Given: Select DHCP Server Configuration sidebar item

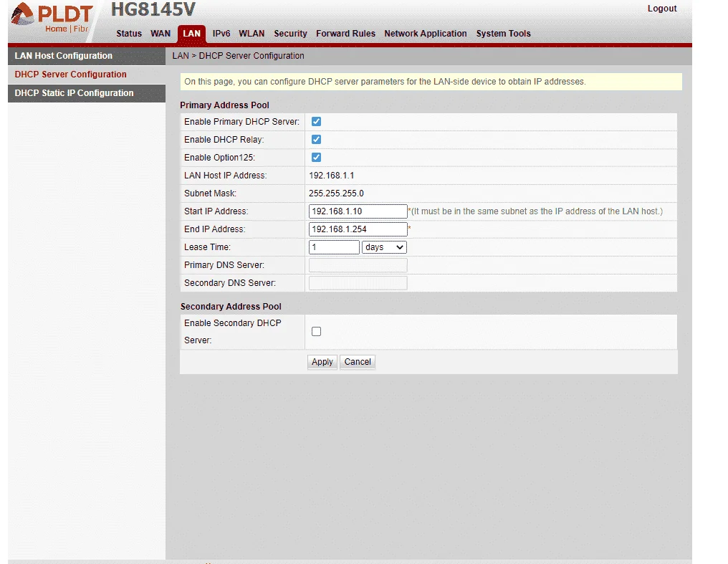Looking at the screenshot, I should coord(87,75).
